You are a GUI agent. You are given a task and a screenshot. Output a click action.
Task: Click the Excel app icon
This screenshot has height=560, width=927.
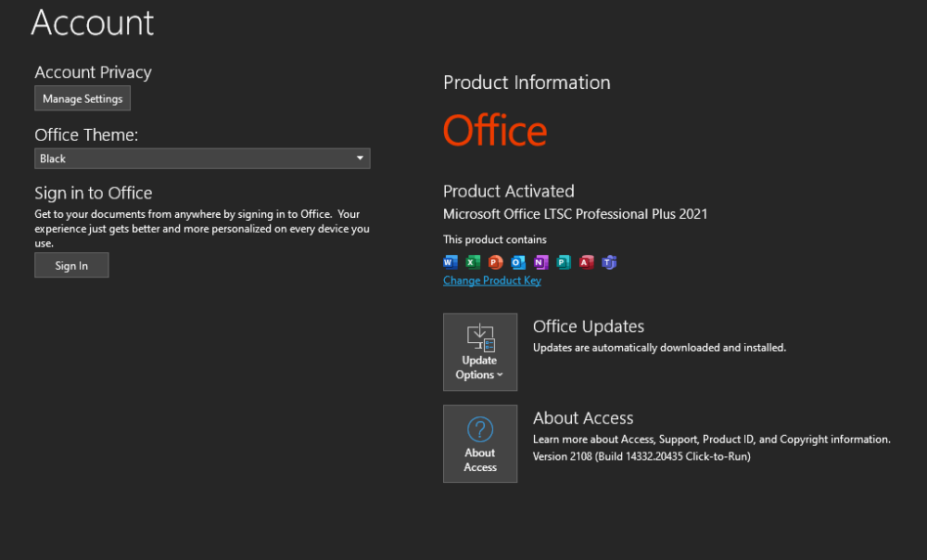[473, 262]
